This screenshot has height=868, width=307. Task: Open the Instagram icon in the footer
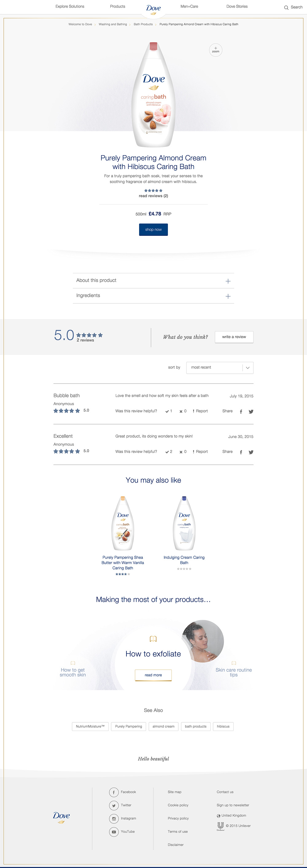click(x=114, y=819)
